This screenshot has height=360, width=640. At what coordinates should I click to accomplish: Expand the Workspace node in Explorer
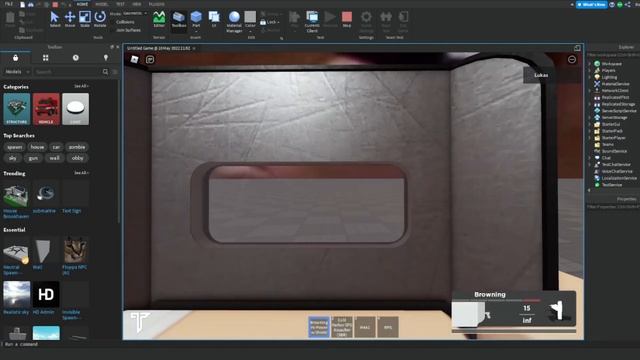click(x=589, y=64)
